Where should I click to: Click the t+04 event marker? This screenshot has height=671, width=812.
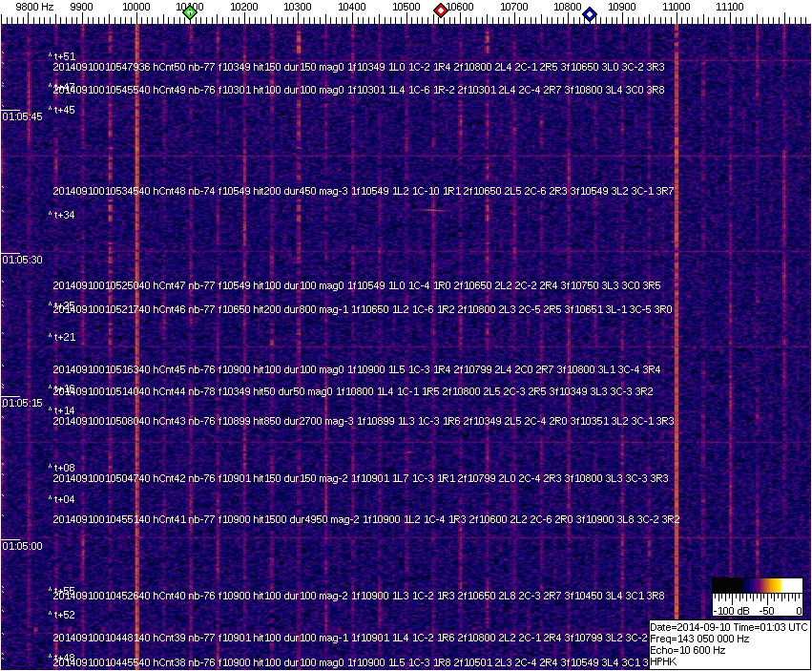tap(62, 500)
